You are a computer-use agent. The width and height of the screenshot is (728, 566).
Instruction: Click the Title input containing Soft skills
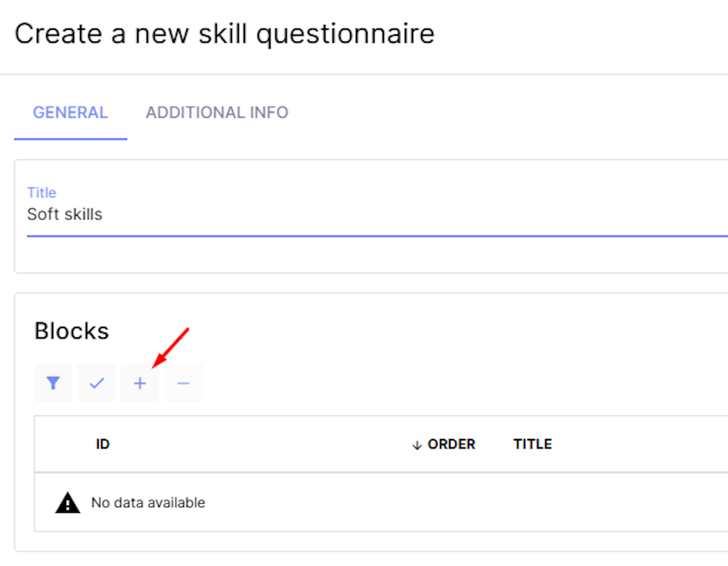coord(234,215)
